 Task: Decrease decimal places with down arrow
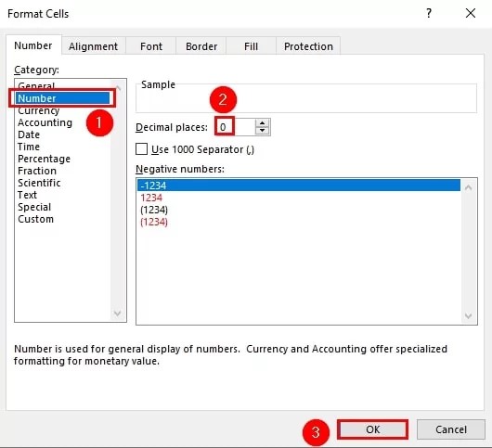pyautogui.click(x=262, y=131)
